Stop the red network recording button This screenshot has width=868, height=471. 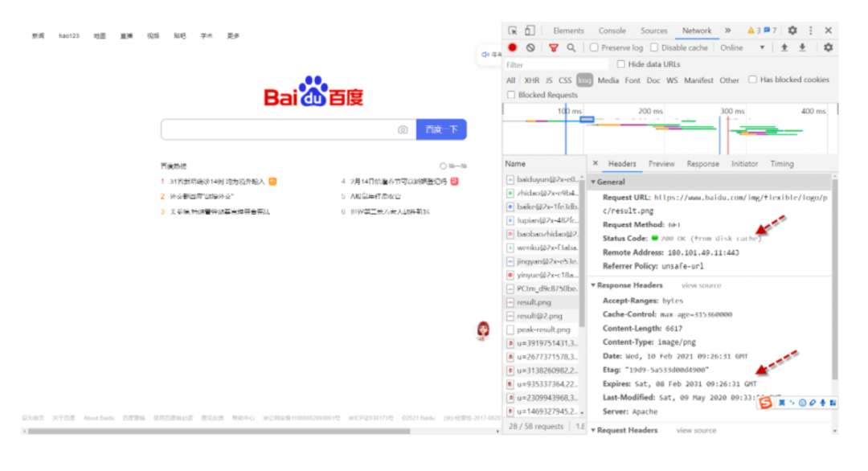[513, 47]
